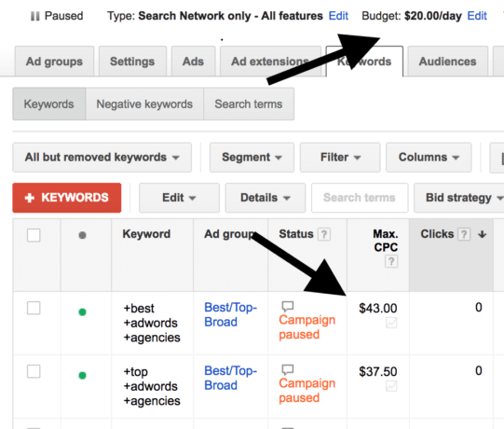Click the Max. CPC help question mark
This screenshot has height=429, width=504.
click(391, 261)
